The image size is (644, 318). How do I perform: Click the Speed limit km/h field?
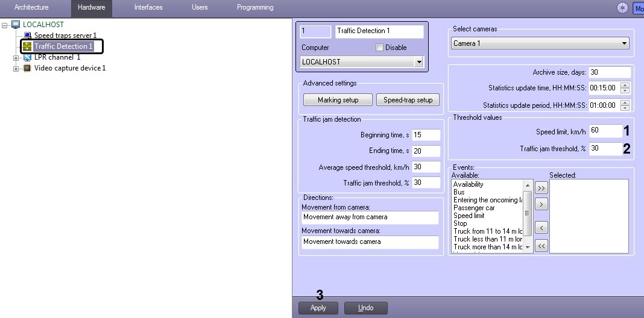(x=605, y=131)
